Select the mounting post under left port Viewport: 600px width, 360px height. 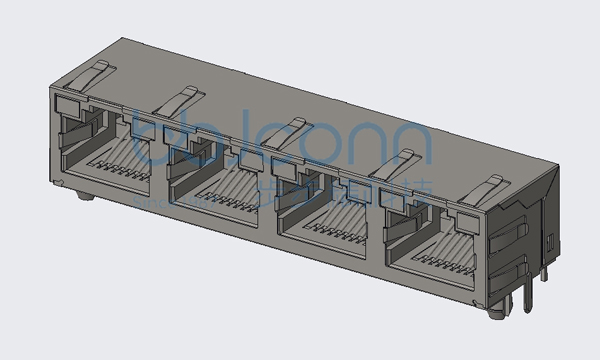[85, 196]
